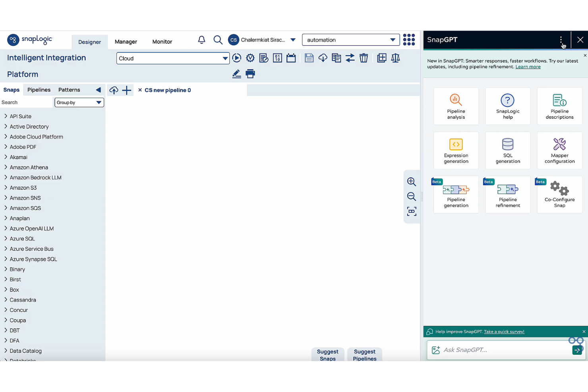Click the balance scale compare icon
This screenshot has height=392, width=588.
tap(395, 58)
